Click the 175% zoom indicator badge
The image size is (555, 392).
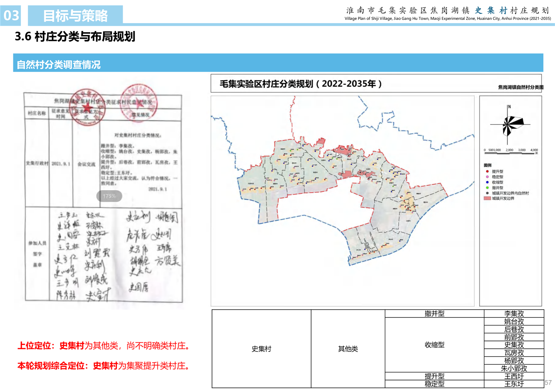pos(109,196)
